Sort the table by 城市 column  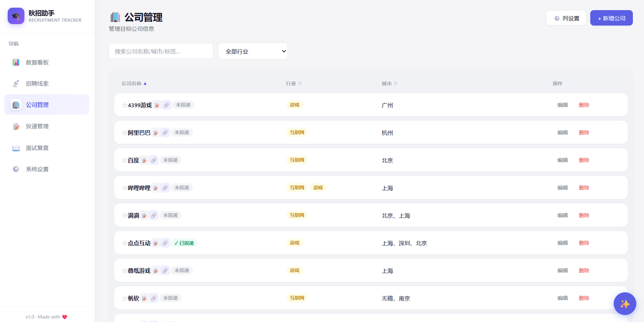tap(390, 83)
